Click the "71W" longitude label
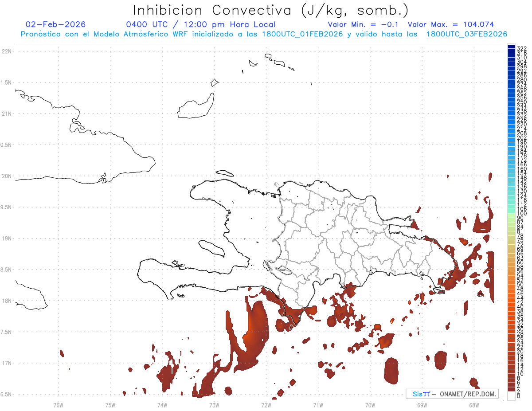This screenshot has width=532, height=411. tap(318, 405)
